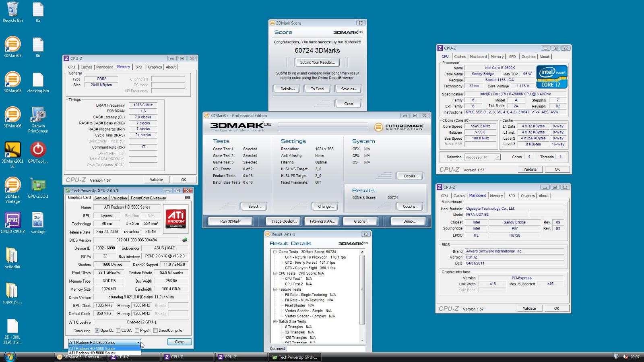This screenshot has width=644, height=362.
Task: Open the clocklog.bin file icon
Action: [x=38, y=82]
